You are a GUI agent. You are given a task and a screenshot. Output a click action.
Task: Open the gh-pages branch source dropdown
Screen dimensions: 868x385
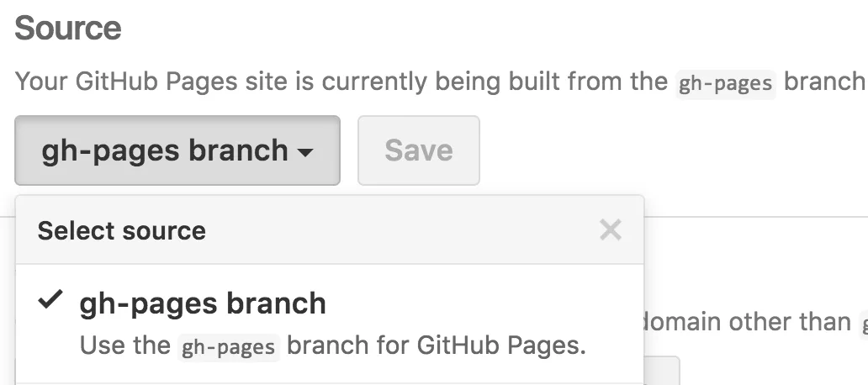177,150
